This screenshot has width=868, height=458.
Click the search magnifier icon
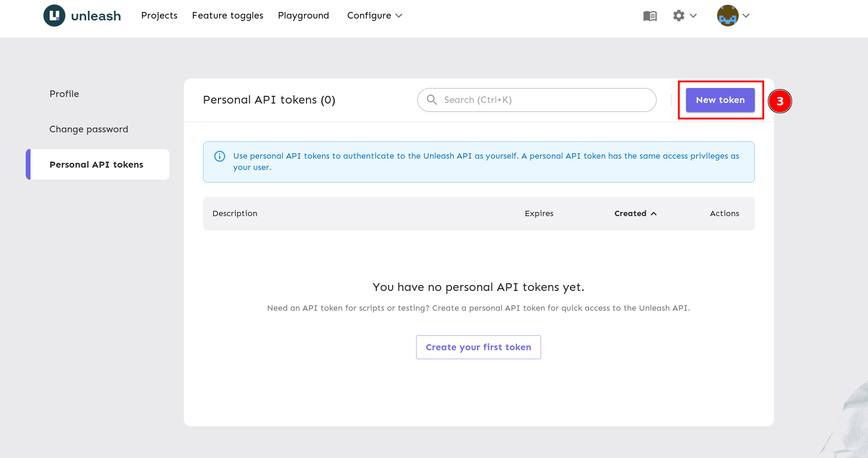(x=432, y=100)
